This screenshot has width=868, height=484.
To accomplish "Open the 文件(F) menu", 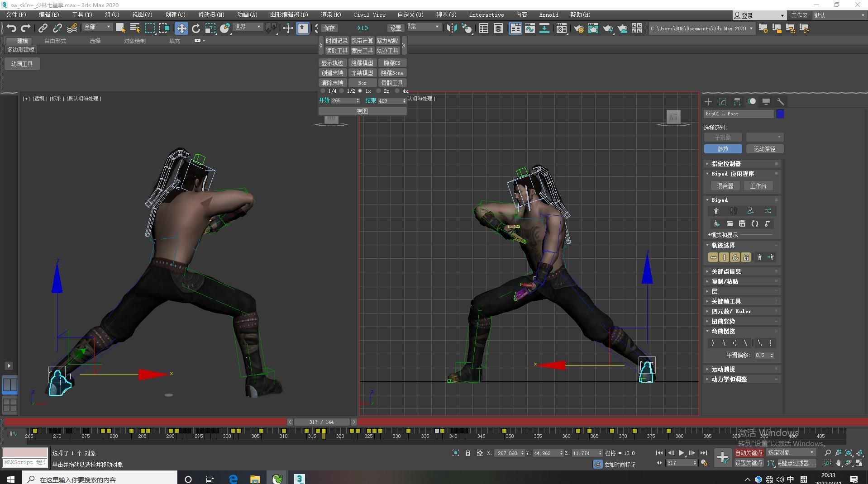I will (16, 14).
